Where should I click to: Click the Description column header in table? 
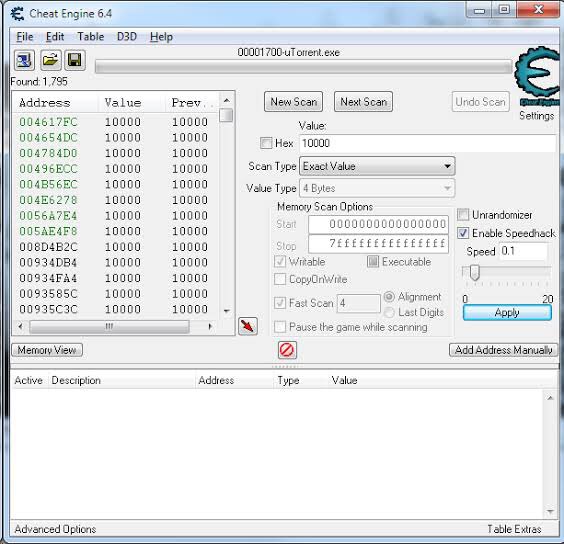(122, 380)
